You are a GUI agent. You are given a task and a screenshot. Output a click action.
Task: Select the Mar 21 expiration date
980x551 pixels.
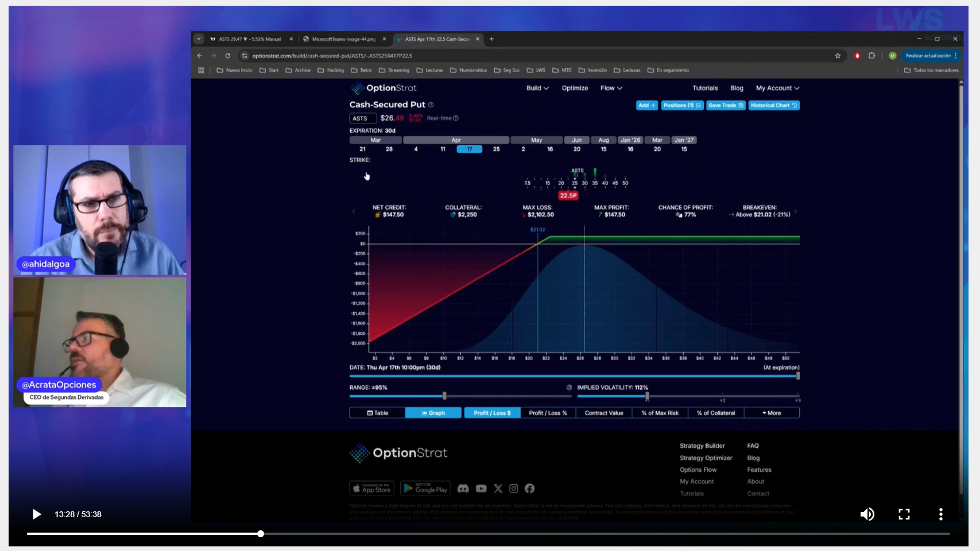click(362, 149)
